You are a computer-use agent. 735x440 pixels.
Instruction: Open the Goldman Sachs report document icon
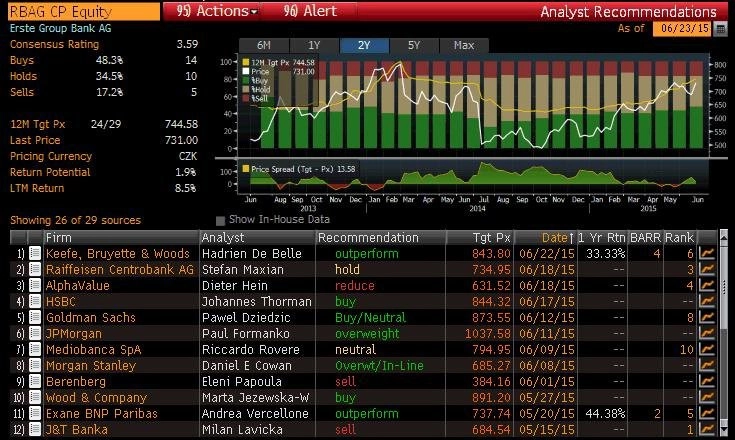(35, 317)
